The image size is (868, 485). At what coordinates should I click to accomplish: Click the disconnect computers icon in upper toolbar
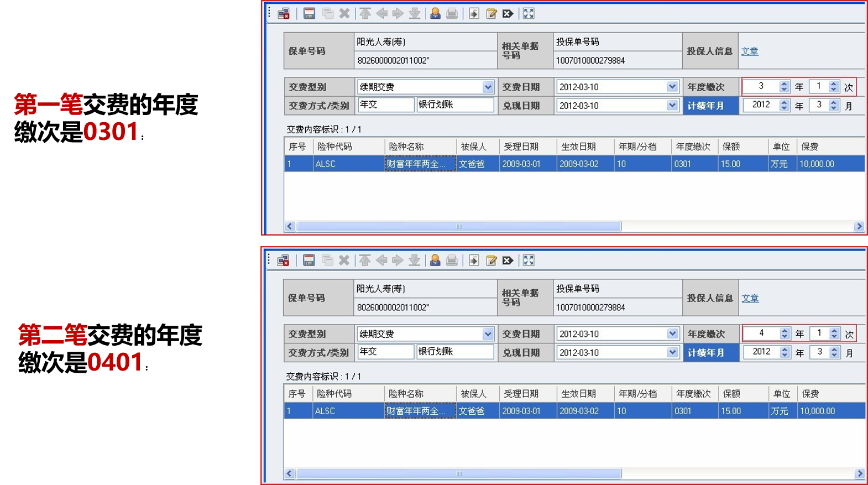point(284,14)
